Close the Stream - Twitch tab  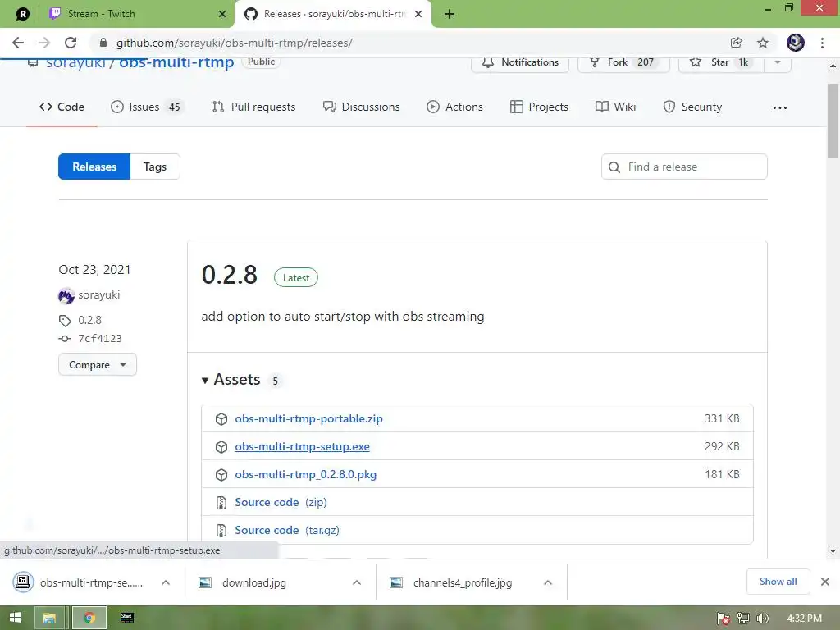point(222,14)
